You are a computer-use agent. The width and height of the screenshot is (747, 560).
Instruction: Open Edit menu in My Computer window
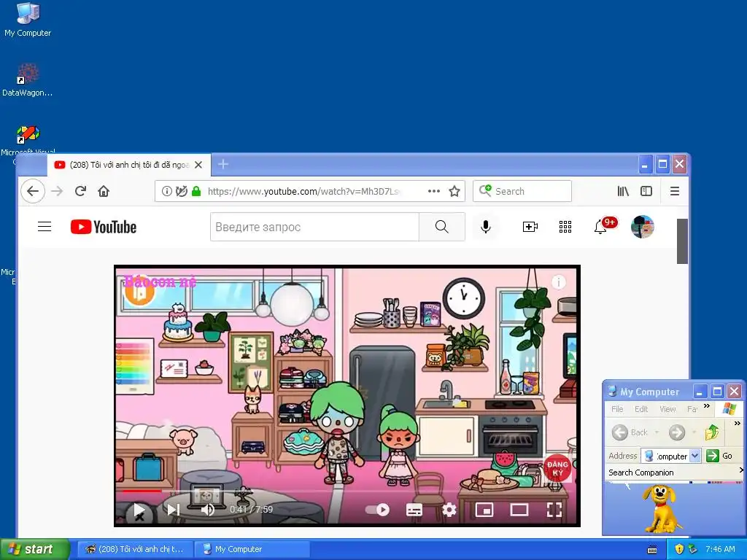tap(641, 409)
